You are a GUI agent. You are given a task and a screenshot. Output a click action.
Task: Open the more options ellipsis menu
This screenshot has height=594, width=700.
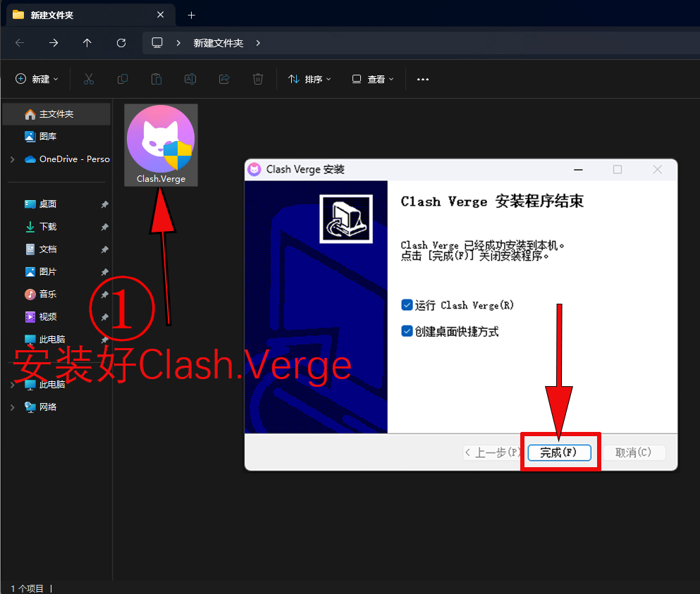pos(423,80)
